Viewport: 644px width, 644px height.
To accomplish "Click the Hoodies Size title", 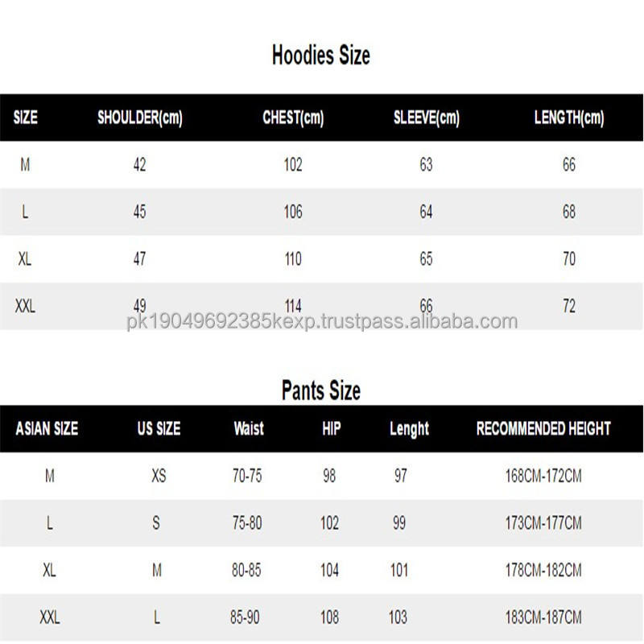I will pyautogui.click(x=320, y=56).
